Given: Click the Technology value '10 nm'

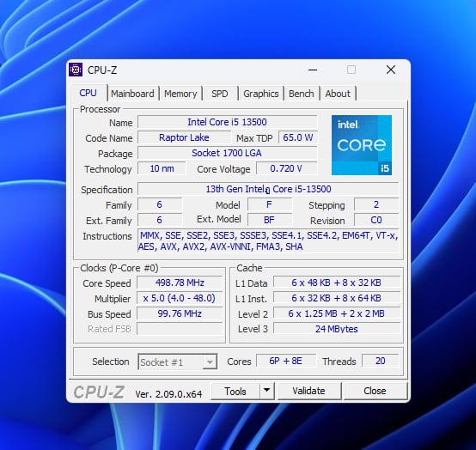Looking at the screenshot, I should click(162, 168).
